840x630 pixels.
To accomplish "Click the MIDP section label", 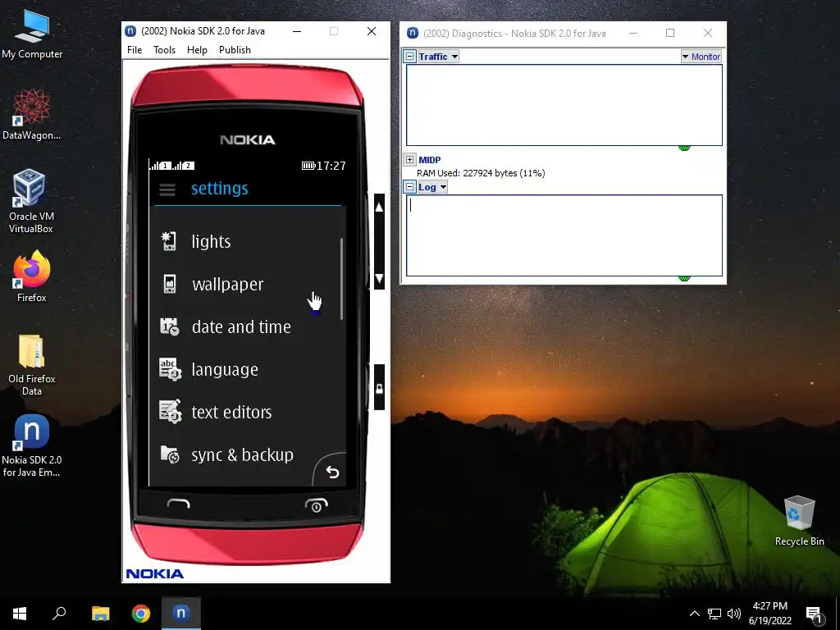I will click(430, 160).
